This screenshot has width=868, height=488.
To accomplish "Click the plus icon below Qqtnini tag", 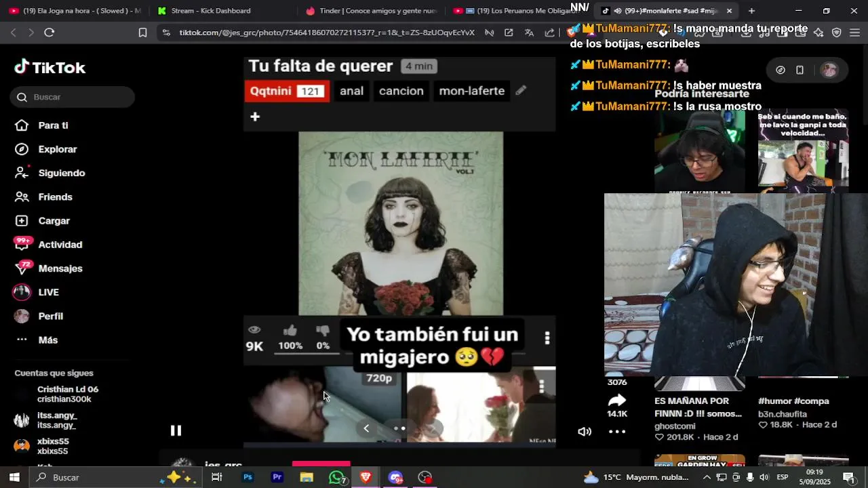I will pos(255,117).
